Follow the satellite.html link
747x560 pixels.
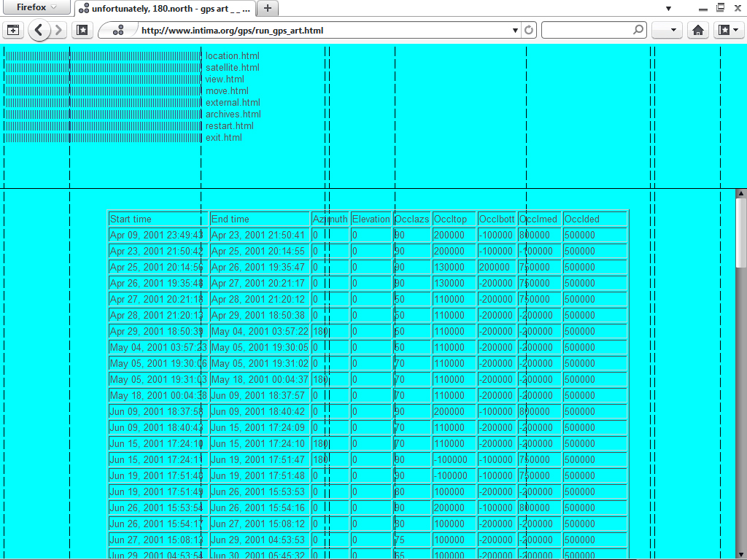232,68
